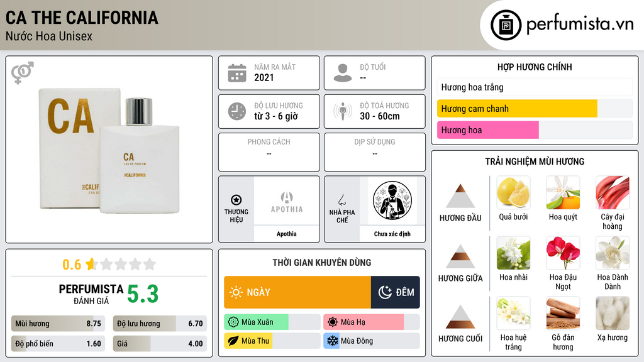Click the star badge icon above Thương hiệu
Viewport: 644px width, 362px height.
(236, 200)
